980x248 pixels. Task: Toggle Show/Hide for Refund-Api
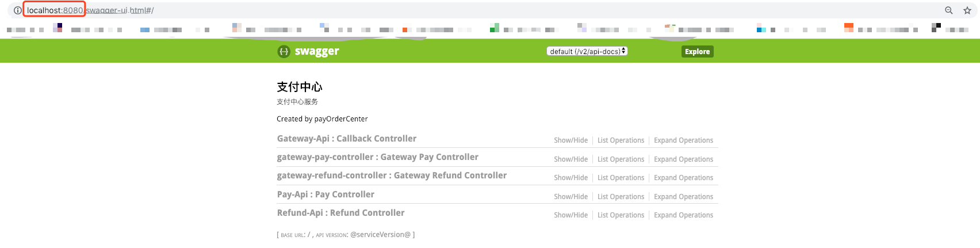pos(571,215)
